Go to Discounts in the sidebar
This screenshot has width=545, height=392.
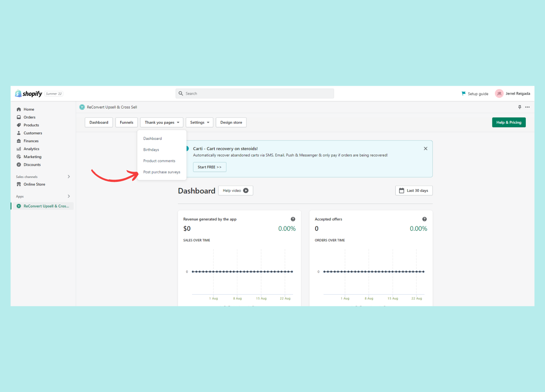(32, 165)
